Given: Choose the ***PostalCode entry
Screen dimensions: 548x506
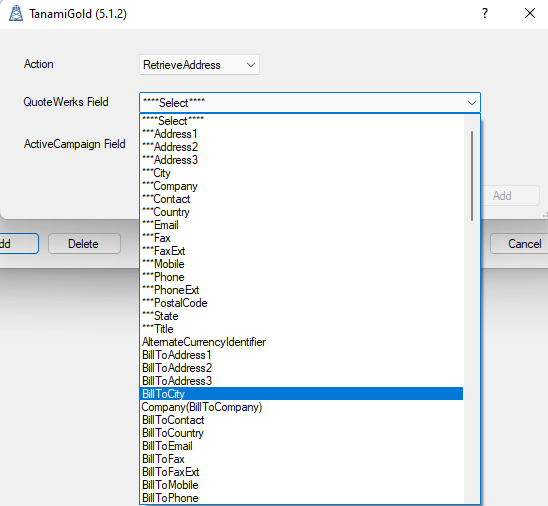Looking at the screenshot, I should [x=301, y=303].
